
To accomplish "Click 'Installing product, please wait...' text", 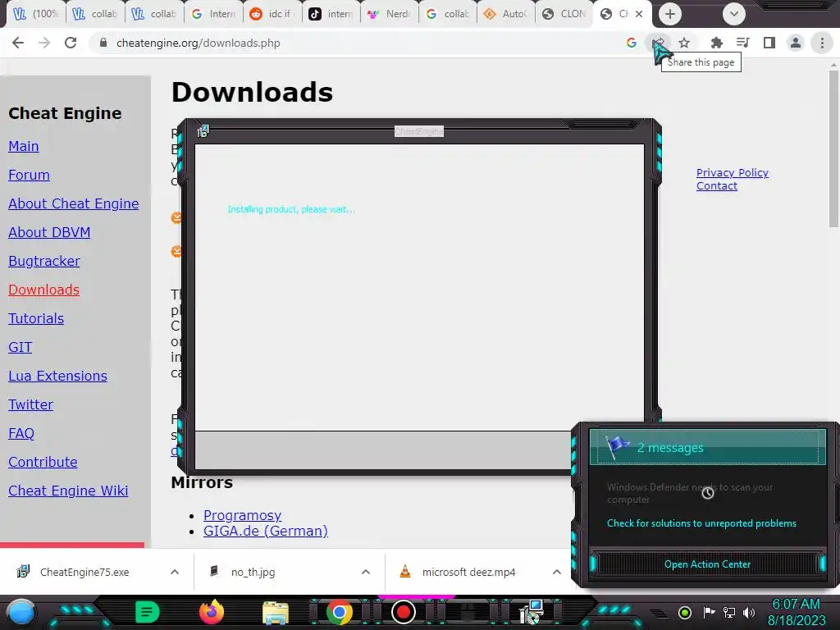I will click(291, 209).
